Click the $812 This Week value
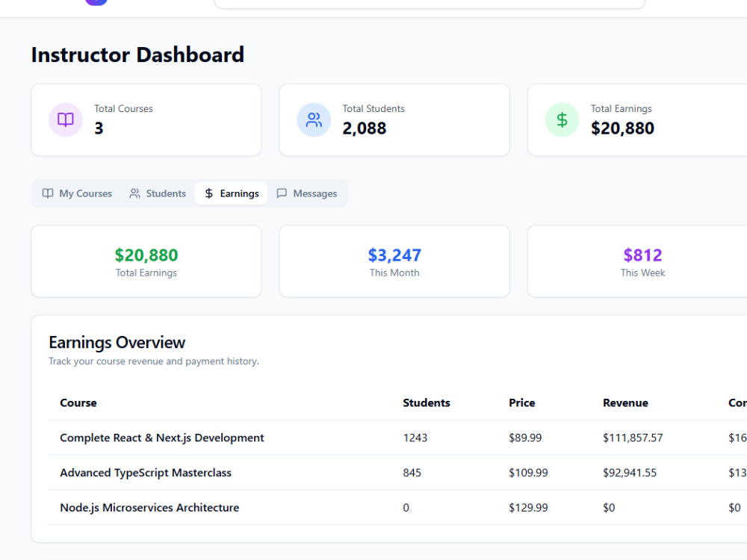This screenshot has height=560, width=747. click(642, 255)
